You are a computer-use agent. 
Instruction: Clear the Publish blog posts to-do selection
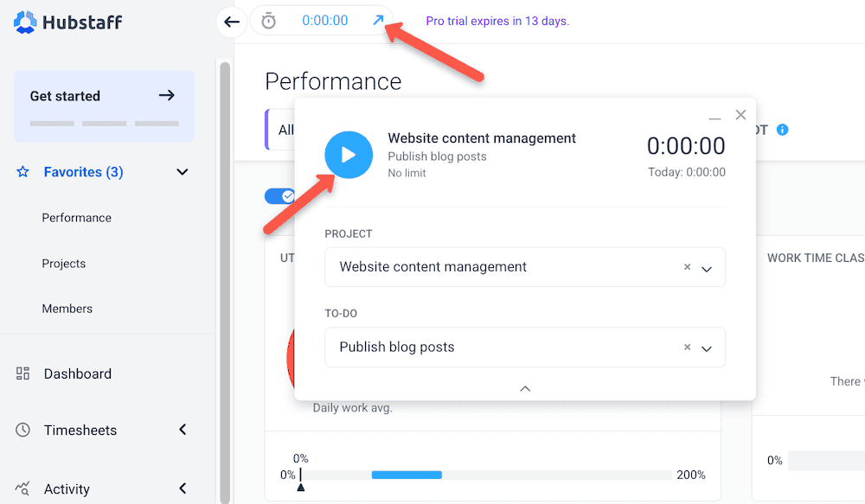click(688, 347)
